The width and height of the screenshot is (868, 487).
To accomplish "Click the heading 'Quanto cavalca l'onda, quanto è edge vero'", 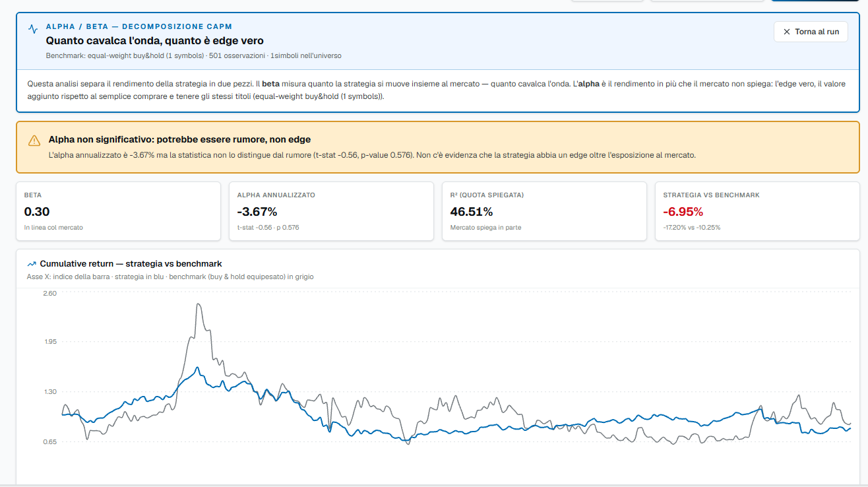I will [x=154, y=41].
